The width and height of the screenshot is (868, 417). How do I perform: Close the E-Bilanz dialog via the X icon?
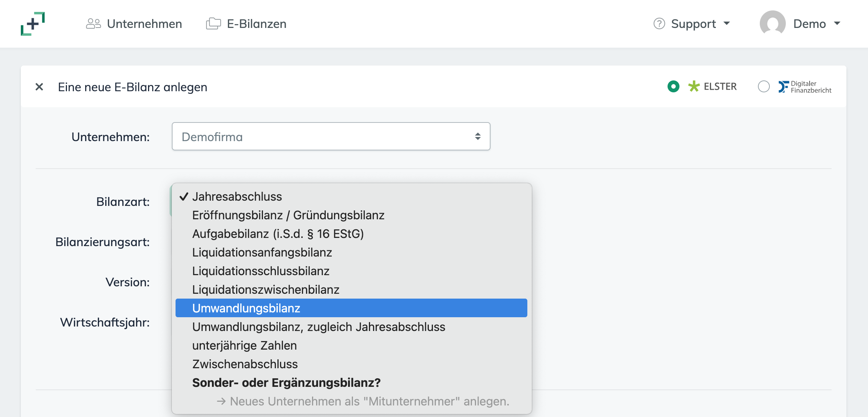(39, 87)
